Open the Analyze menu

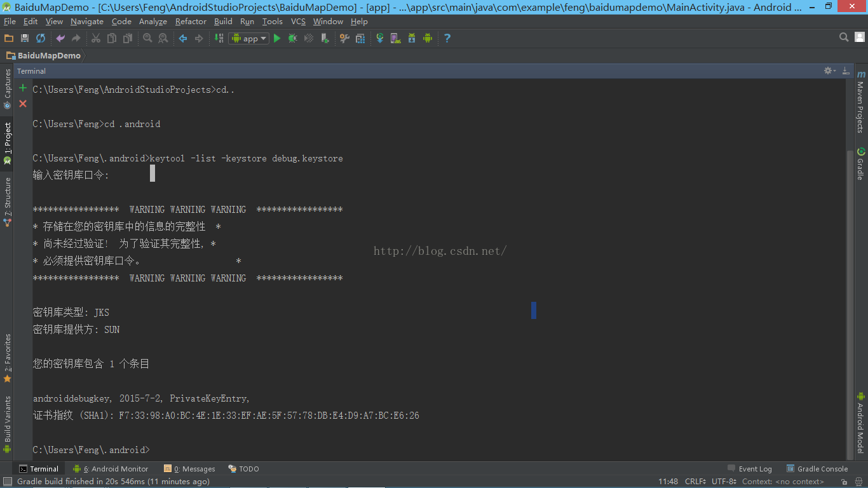click(x=153, y=21)
